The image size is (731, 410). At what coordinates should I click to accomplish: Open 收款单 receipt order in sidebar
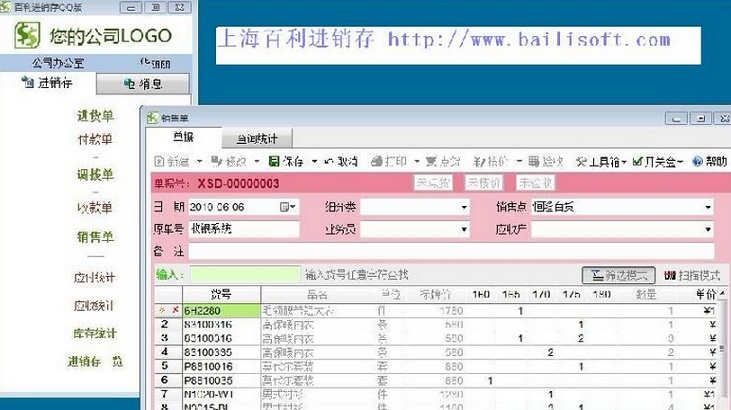[x=95, y=208]
